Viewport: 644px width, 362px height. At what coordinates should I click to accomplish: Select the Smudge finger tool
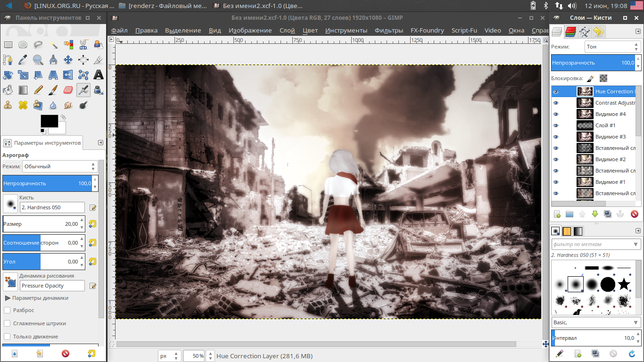pos(68,105)
